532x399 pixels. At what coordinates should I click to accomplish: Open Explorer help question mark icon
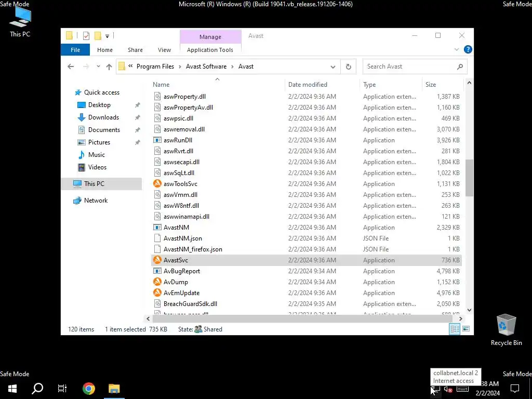pos(468,49)
